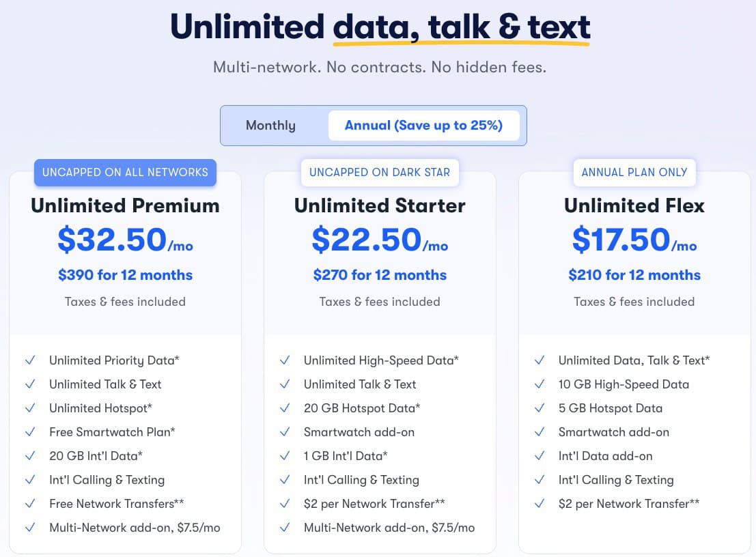Click checkmark beside 5 GB Hotspot Data
Viewport: 756px width, 557px height.
tap(540, 408)
